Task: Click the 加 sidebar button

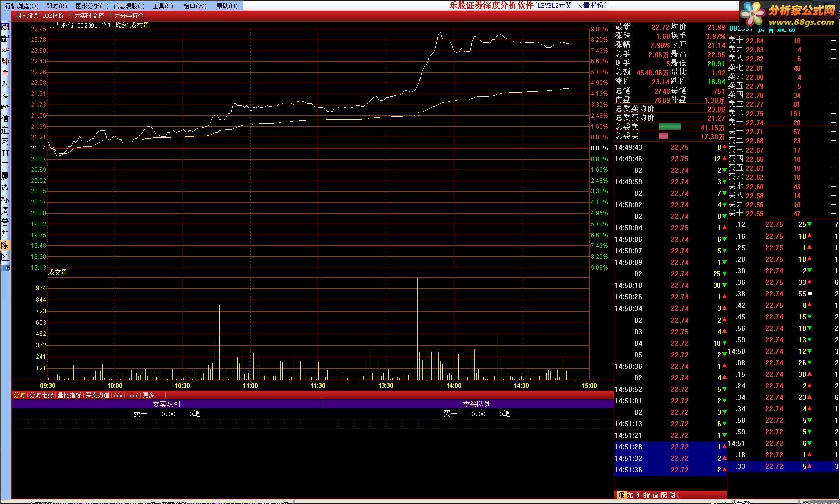Action: point(5,234)
